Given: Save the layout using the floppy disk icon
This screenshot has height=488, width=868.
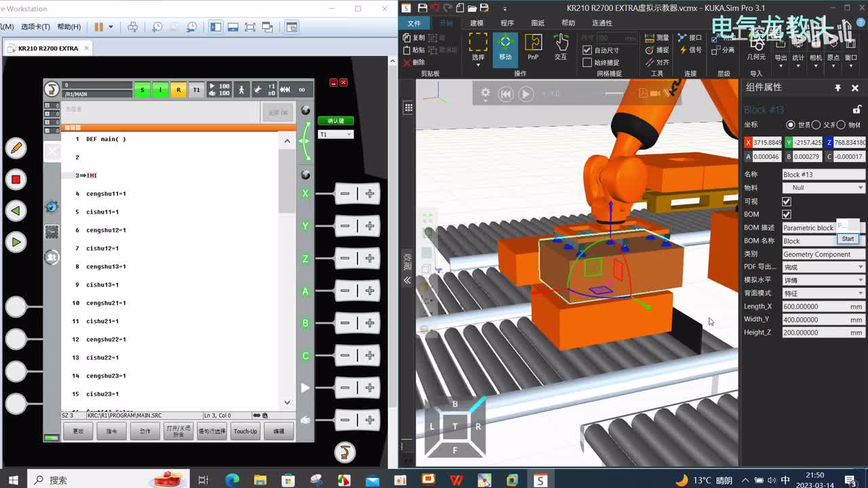Looking at the screenshot, I should tap(422, 8).
